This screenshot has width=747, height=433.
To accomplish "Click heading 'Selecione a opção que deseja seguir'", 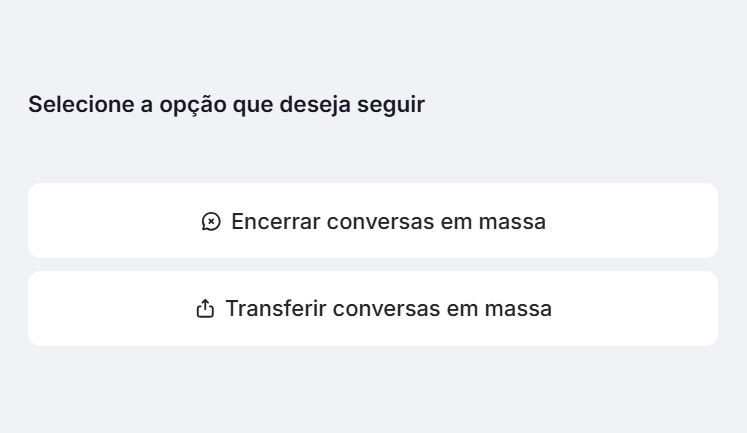I will 226,104.
